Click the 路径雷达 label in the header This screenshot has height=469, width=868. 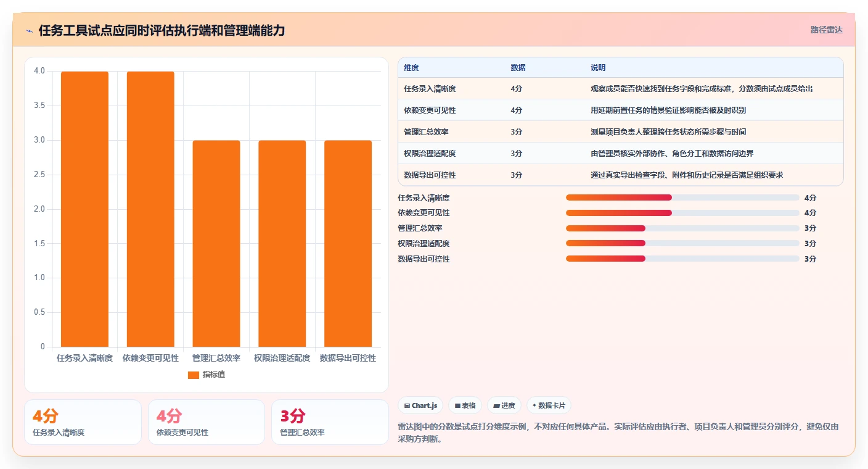(826, 30)
